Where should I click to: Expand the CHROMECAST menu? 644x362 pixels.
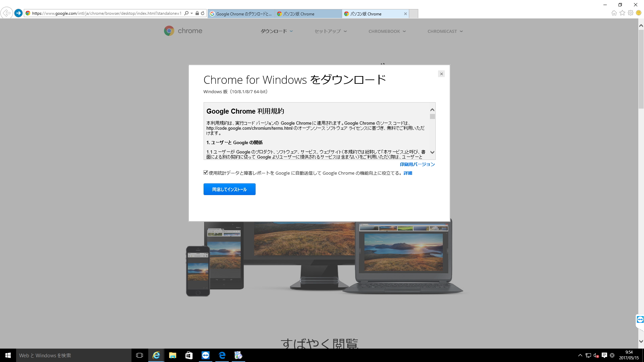coord(445,31)
